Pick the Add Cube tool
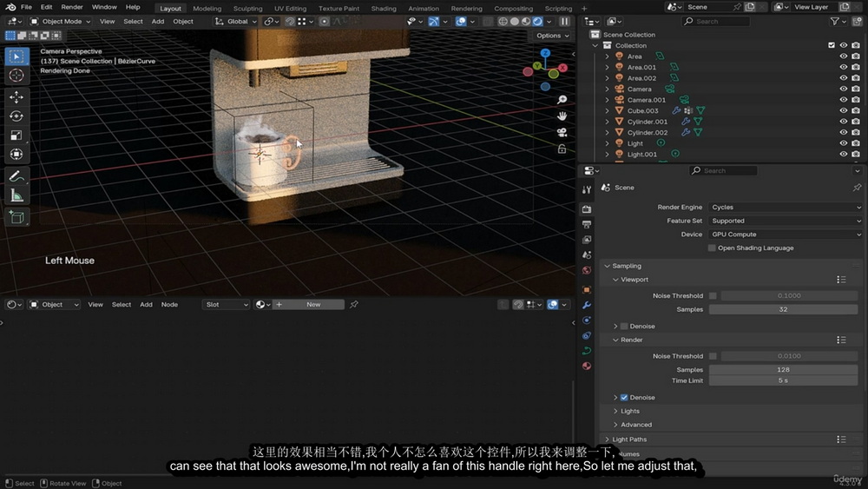Image resolution: width=868 pixels, height=489 pixels. [x=16, y=217]
